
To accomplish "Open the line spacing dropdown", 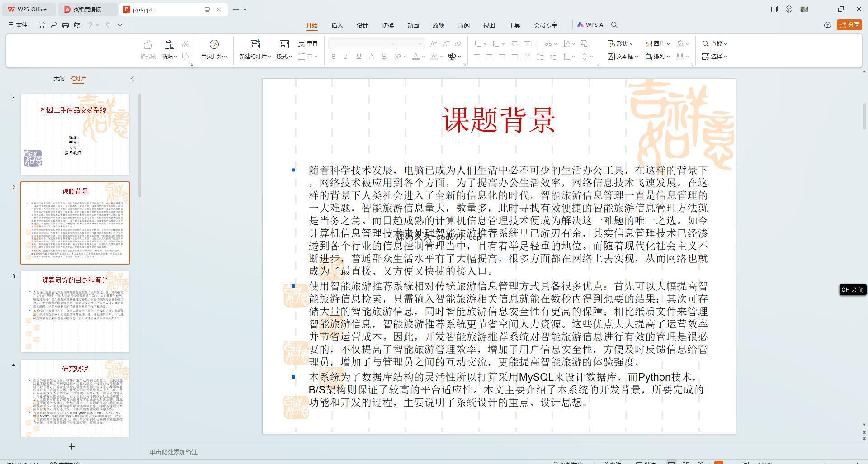I will point(569,57).
